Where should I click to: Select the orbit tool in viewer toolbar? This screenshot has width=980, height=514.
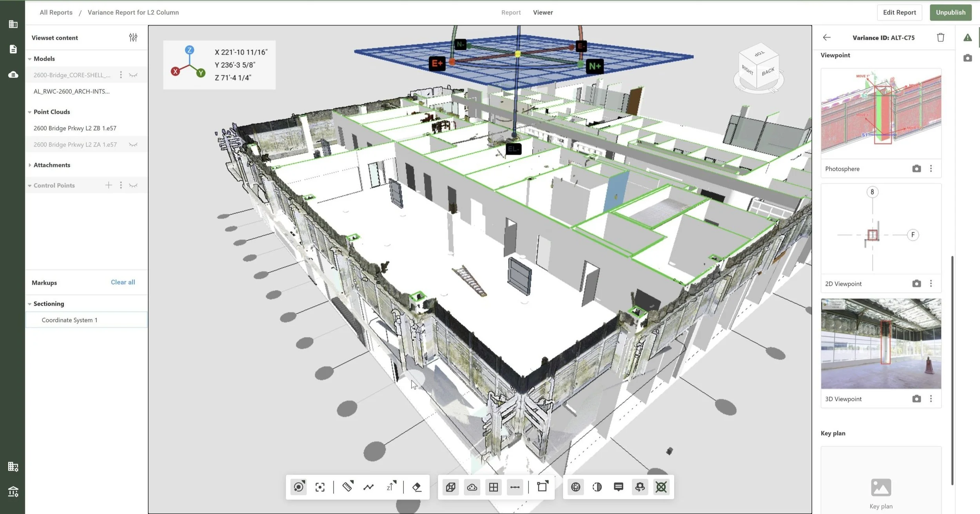[299, 487]
